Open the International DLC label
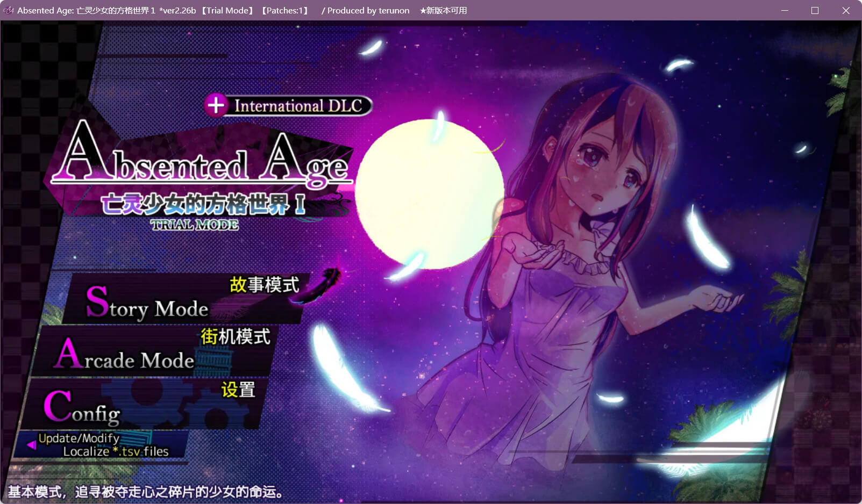The height and width of the screenshot is (504, 862). coord(298,106)
